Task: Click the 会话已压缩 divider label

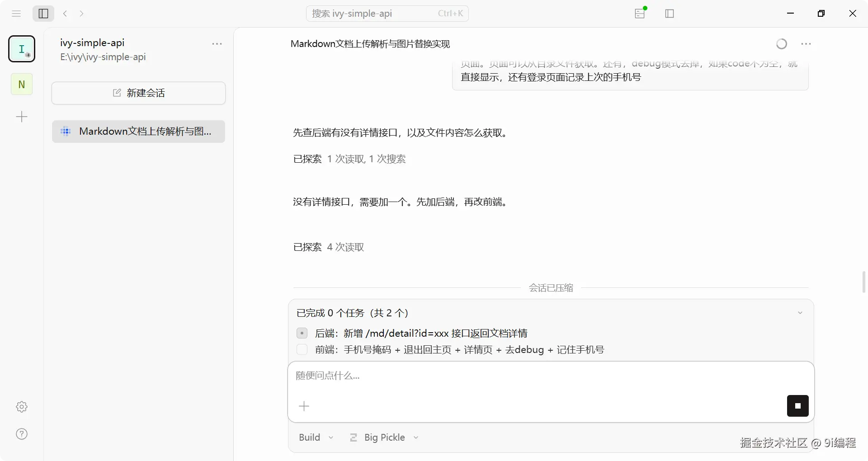Action: [x=551, y=288]
